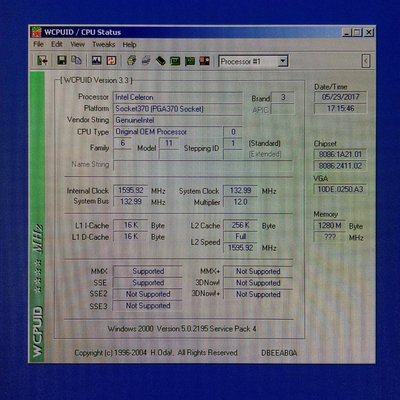Click the MMX Supported field
Viewport: 400px width, 400px height.
pos(148,271)
